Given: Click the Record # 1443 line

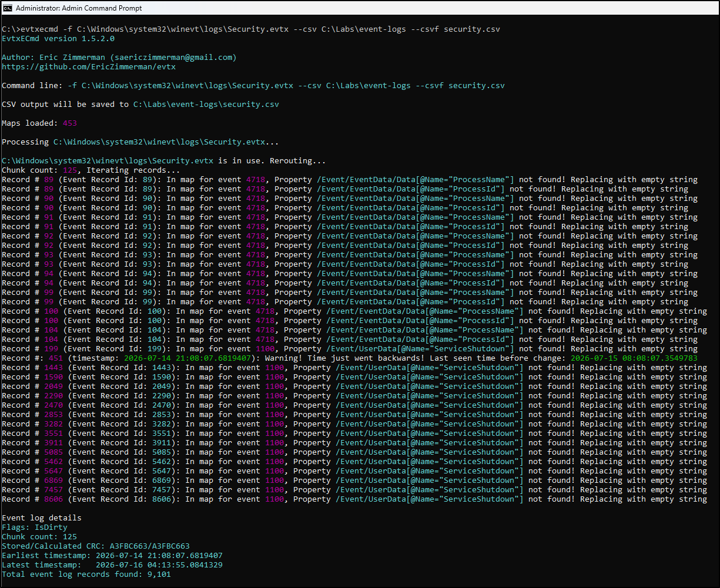Looking at the screenshot, I should [x=354, y=368].
